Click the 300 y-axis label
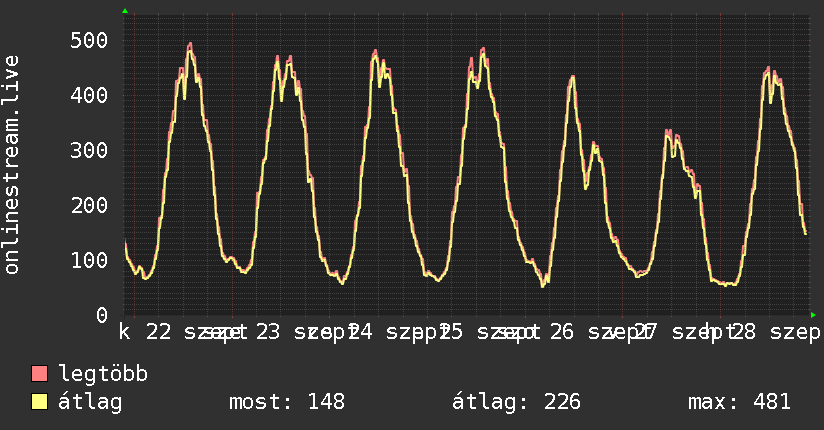This screenshot has width=824, height=430. pos(89,151)
